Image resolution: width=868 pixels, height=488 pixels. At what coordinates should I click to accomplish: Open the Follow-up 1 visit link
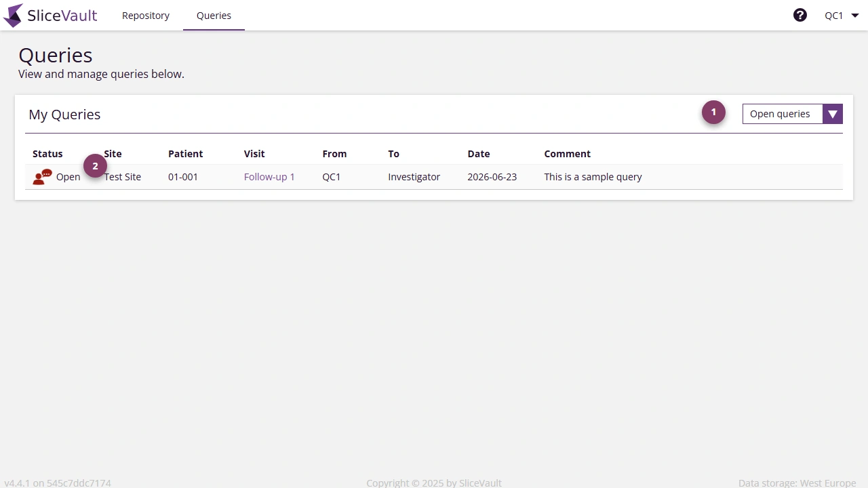click(x=269, y=177)
